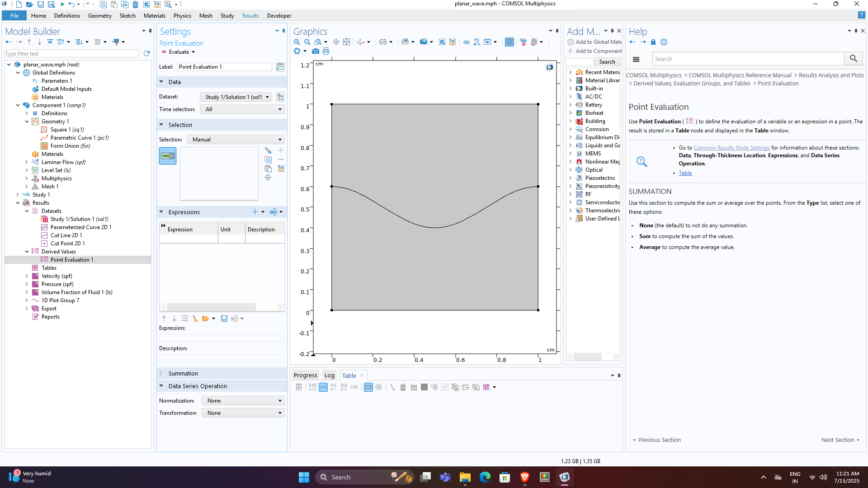868x488 pixels.
Task: Toggle the graphics grid display button
Action: [x=509, y=42]
